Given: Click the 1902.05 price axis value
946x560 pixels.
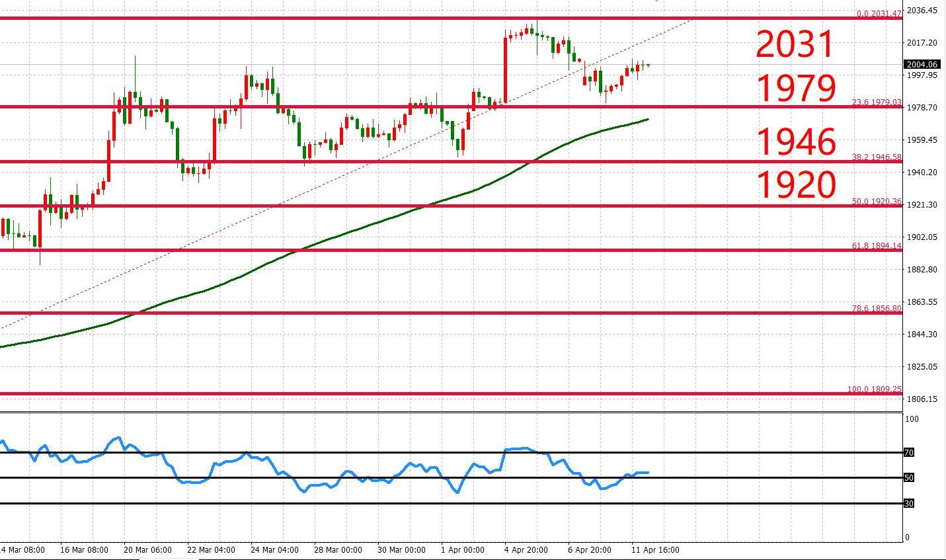Looking at the screenshot, I should pos(922,237).
